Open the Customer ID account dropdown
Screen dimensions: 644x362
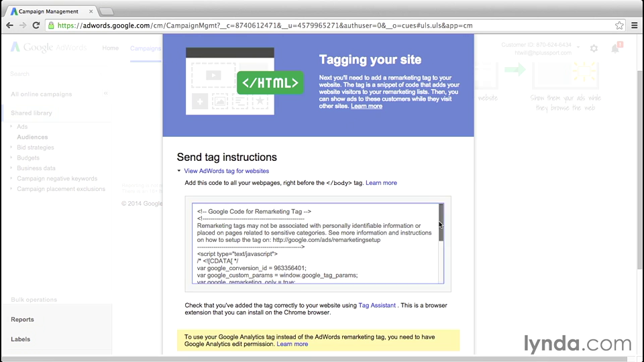pyautogui.click(x=578, y=47)
